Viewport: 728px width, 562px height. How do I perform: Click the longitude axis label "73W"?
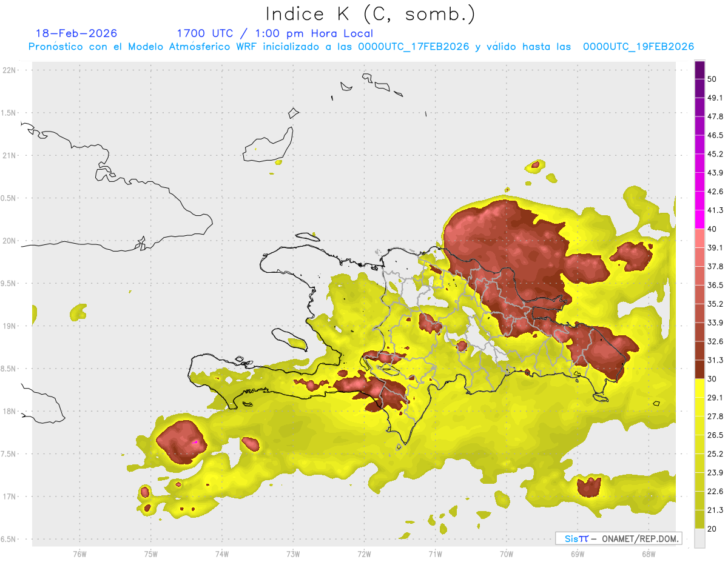[293, 554]
